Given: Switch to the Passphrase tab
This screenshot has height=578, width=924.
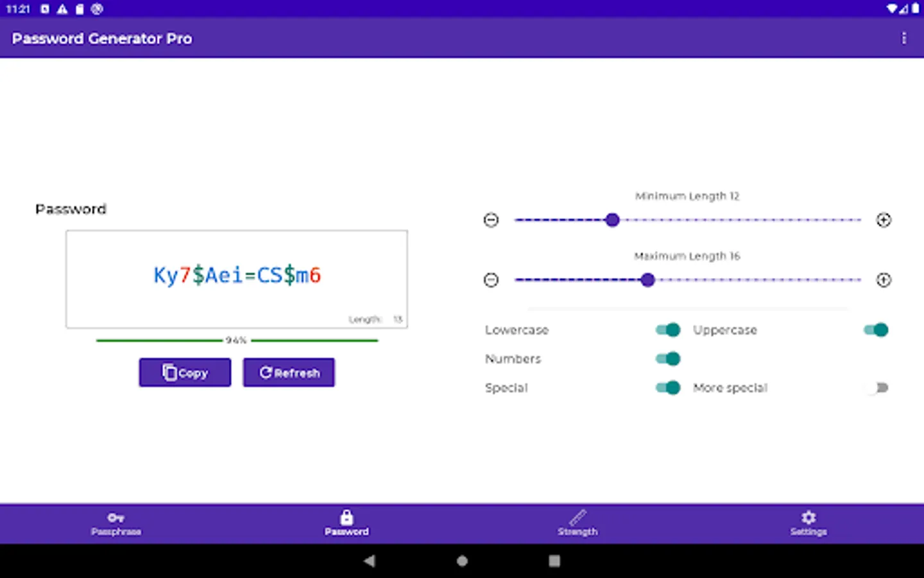Looking at the screenshot, I should 116,523.
